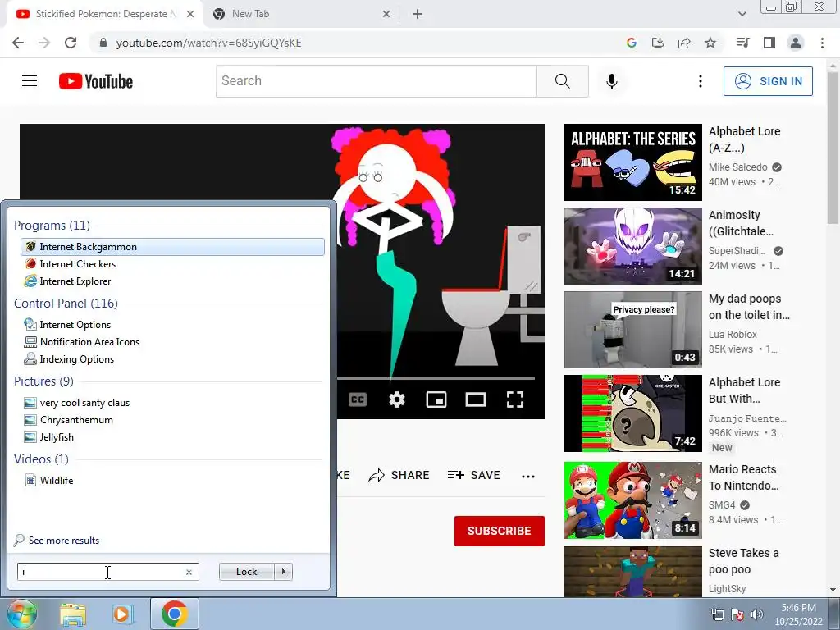
Task: Open the Windows Start orb
Action: coord(21,614)
